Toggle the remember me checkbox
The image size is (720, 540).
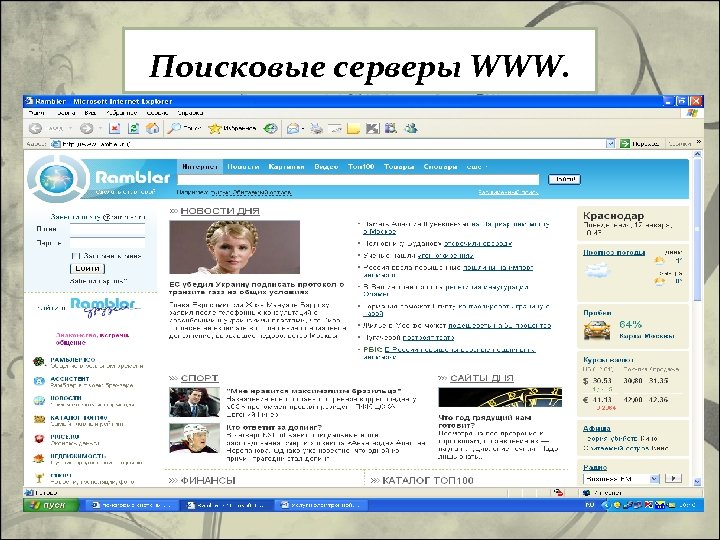tap(75, 256)
